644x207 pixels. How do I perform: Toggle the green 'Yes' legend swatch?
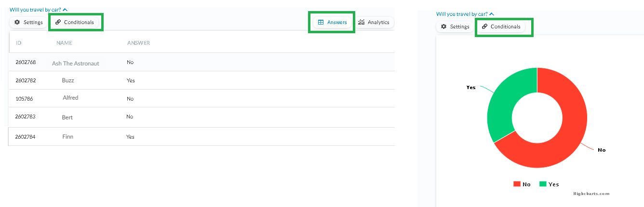[543, 184]
